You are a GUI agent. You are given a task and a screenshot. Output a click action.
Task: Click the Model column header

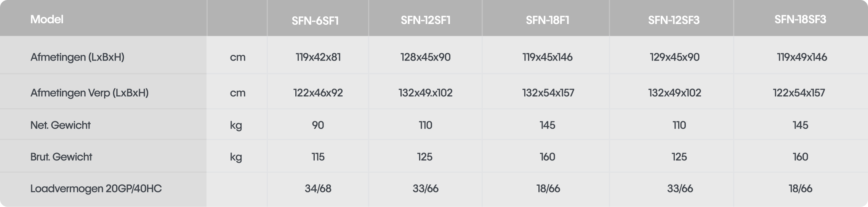47,19
